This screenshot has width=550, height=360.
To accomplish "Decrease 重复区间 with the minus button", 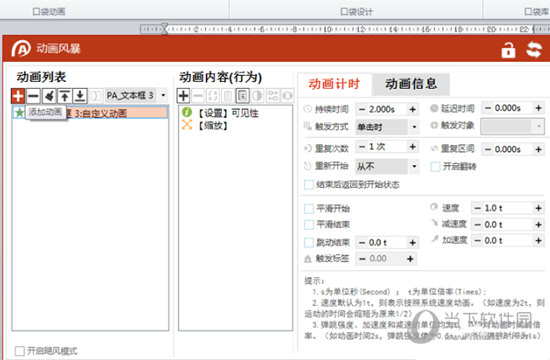I will [488, 149].
